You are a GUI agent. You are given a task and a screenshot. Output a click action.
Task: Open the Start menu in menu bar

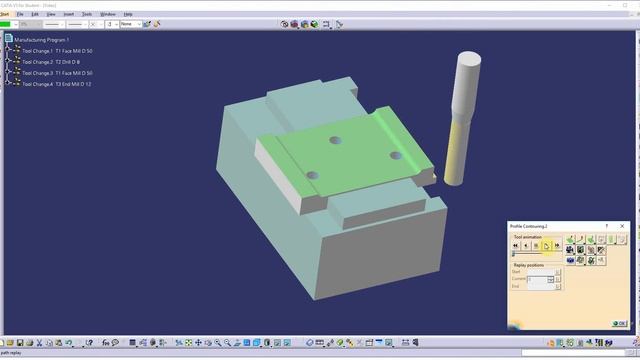(x=4, y=14)
